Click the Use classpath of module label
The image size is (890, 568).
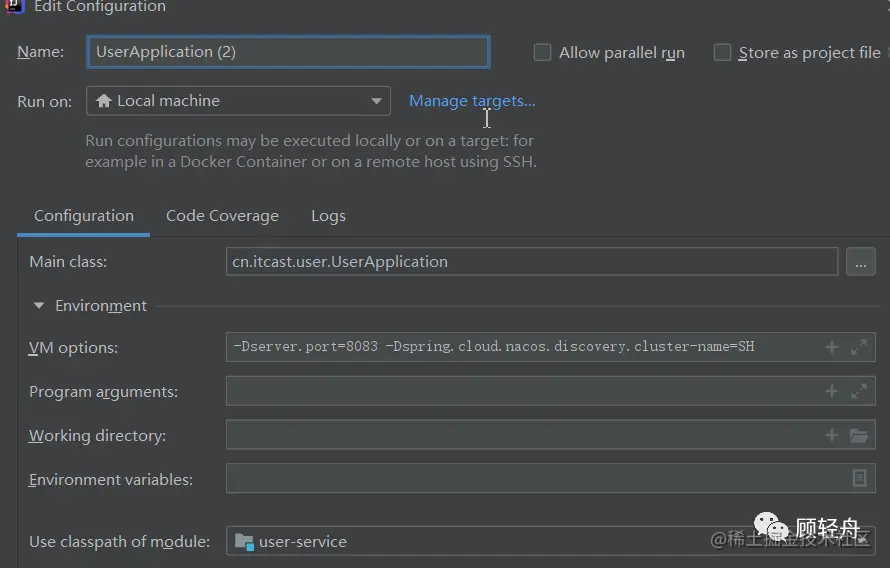[120, 541]
